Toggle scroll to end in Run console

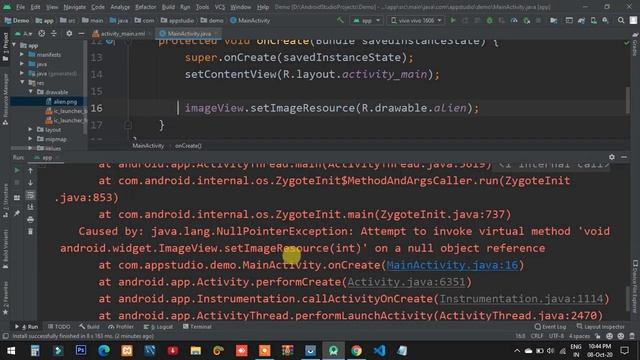[x=30, y=207]
